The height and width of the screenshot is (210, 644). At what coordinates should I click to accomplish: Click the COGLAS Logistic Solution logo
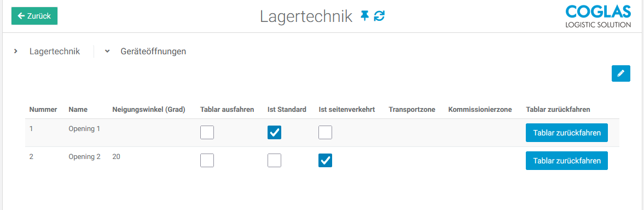point(597,16)
